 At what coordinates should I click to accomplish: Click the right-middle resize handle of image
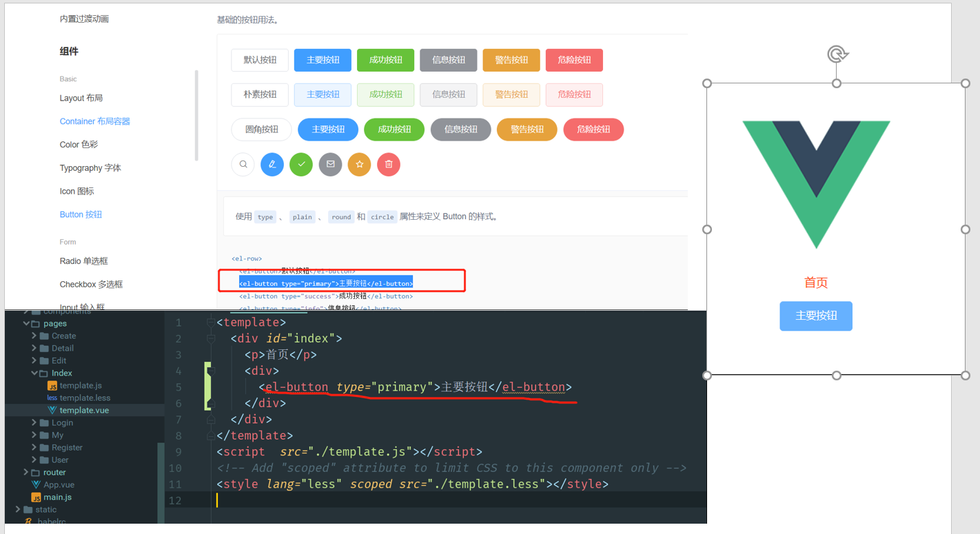click(966, 229)
